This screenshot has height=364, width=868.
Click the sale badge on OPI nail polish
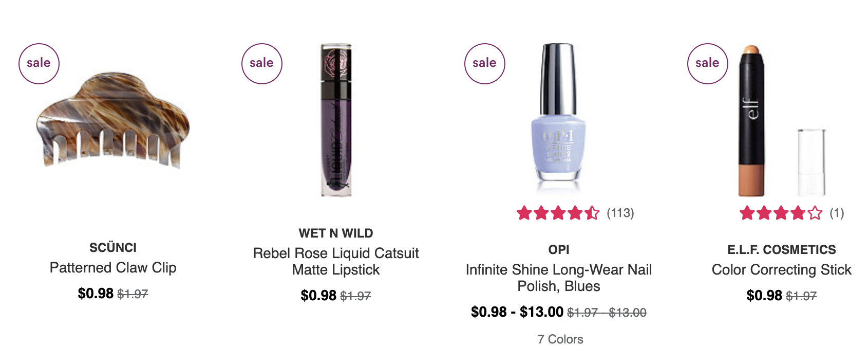click(x=485, y=64)
